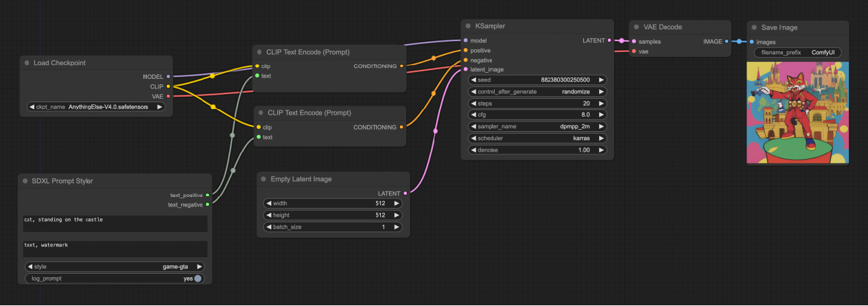Viewport: 868px width, 306px height.
Task: Click the left arrow to decrease steps
Action: [473, 103]
